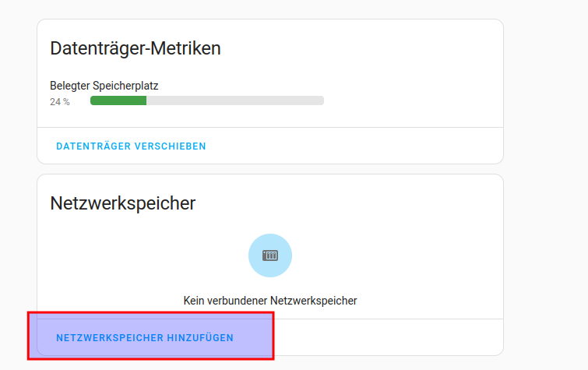Click the green filled part of the storage bar
This screenshot has width=588, height=370.
pos(118,100)
